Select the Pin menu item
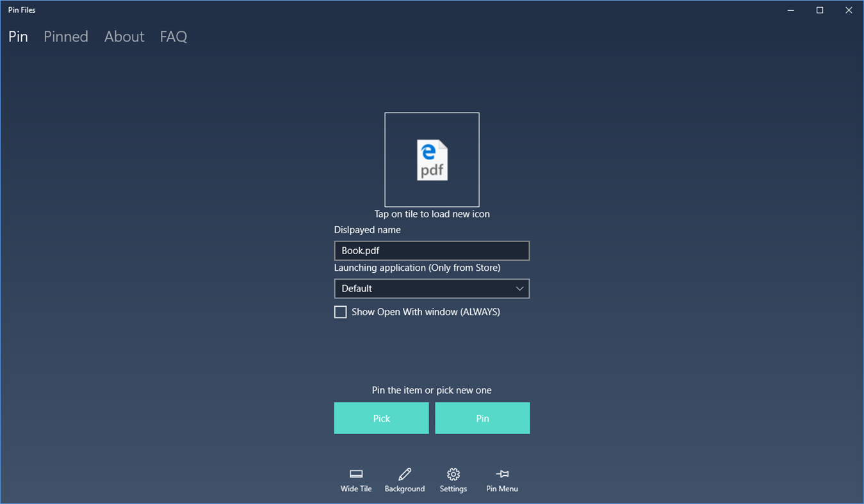864x504 pixels. [17, 37]
